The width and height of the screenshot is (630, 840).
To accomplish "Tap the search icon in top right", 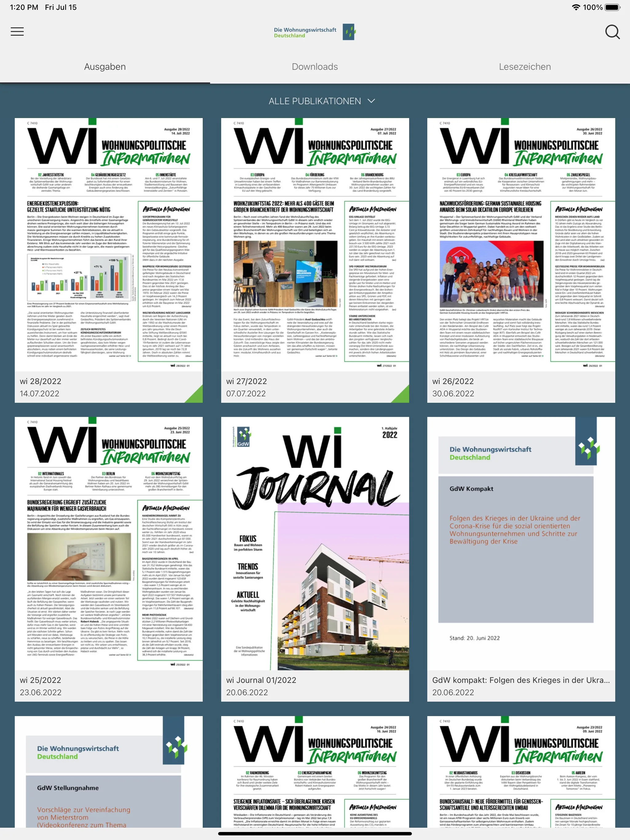I will (610, 31).
